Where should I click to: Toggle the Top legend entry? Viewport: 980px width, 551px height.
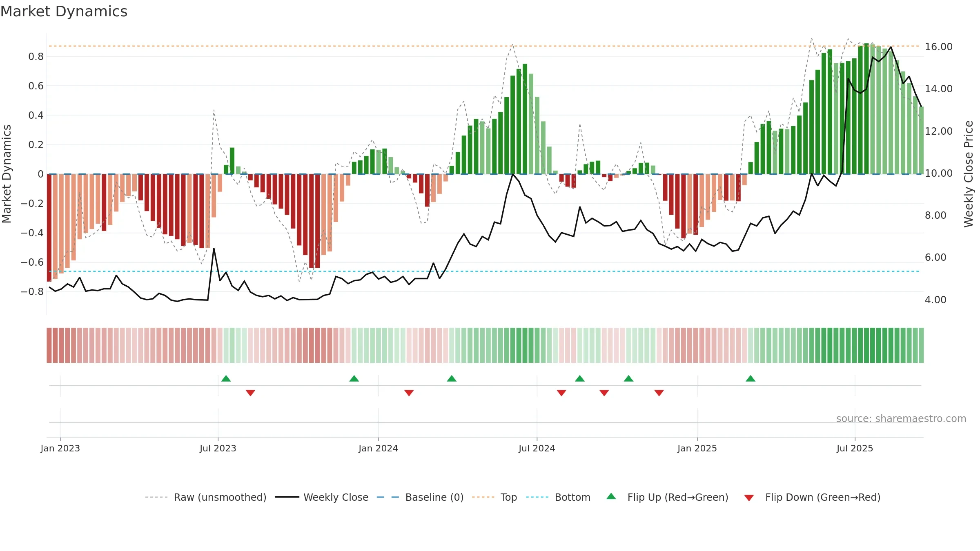pyautogui.click(x=494, y=497)
